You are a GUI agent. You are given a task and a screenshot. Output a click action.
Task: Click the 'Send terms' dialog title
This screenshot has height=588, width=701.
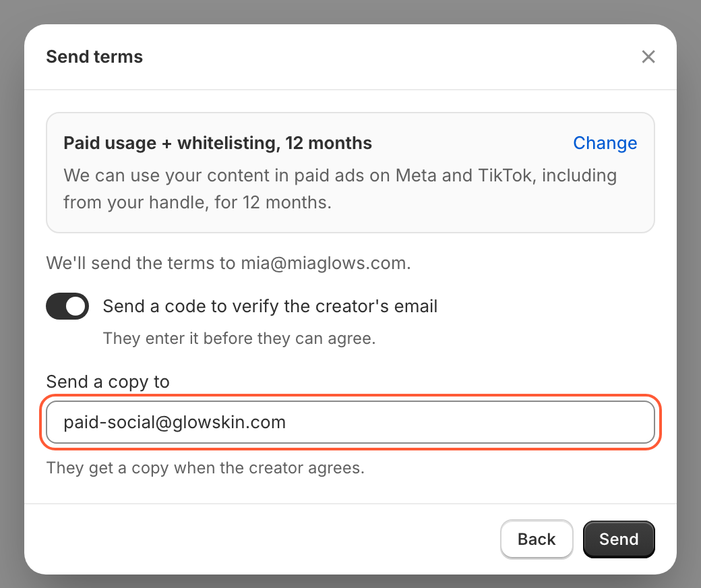94,57
